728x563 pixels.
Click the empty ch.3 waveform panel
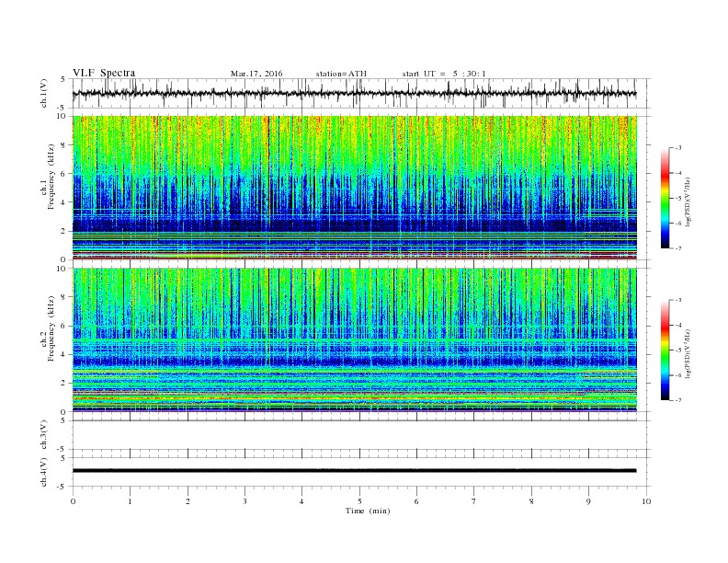click(360, 435)
